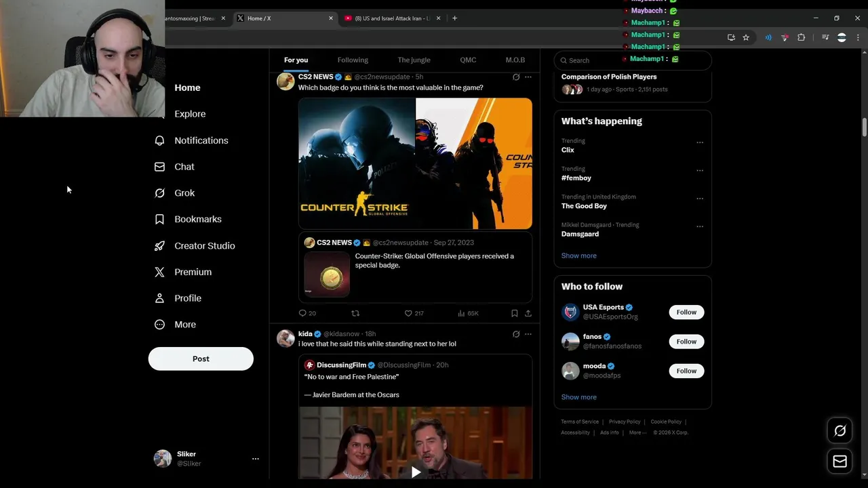Switch to US and Israel Attack Iran browser tab
Viewport: 868px width, 488px height.
(391, 18)
